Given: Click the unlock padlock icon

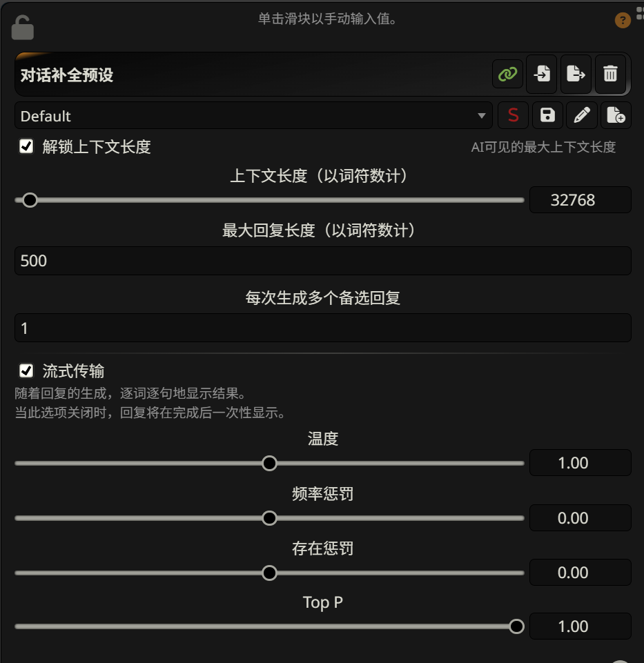Looking at the screenshot, I should pos(22,28).
